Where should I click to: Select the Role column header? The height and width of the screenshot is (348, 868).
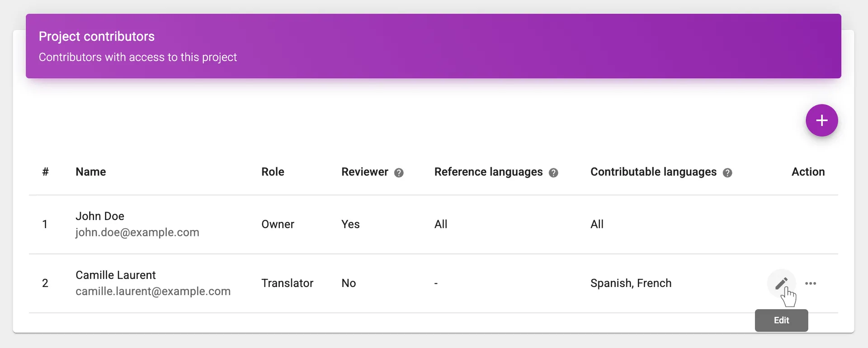[273, 172]
